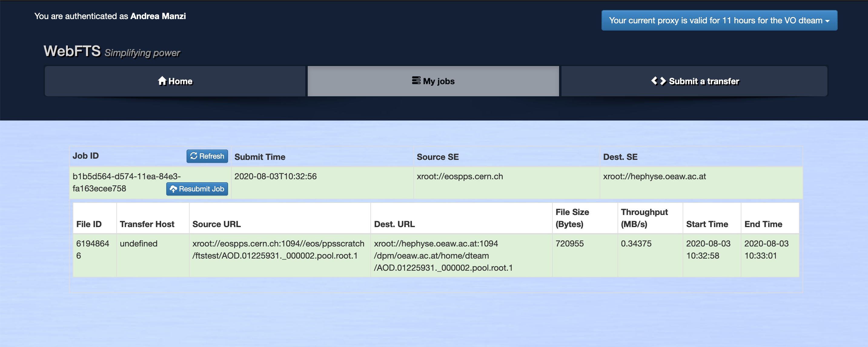Click the My jobs list icon
The height and width of the screenshot is (347, 868).
(416, 81)
